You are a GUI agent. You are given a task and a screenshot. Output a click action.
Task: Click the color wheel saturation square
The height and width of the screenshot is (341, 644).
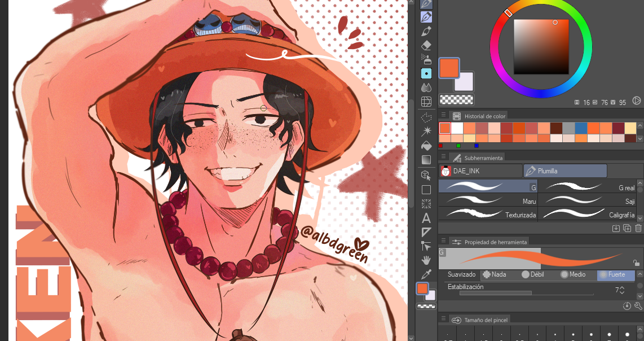[x=541, y=47]
